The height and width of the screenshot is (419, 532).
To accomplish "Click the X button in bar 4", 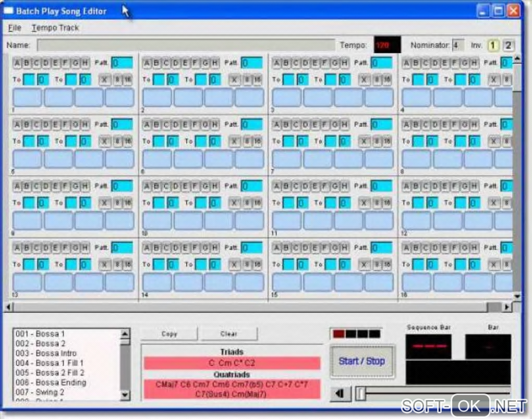I will (x=493, y=80).
